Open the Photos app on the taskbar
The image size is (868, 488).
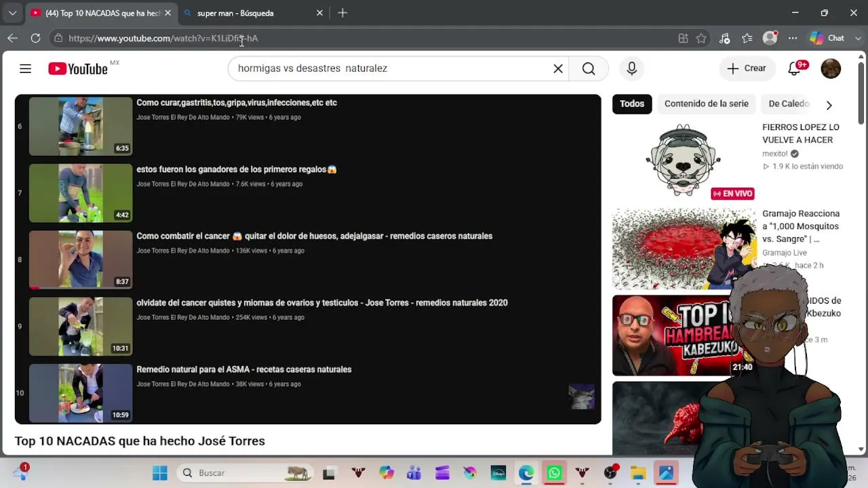tap(666, 473)
